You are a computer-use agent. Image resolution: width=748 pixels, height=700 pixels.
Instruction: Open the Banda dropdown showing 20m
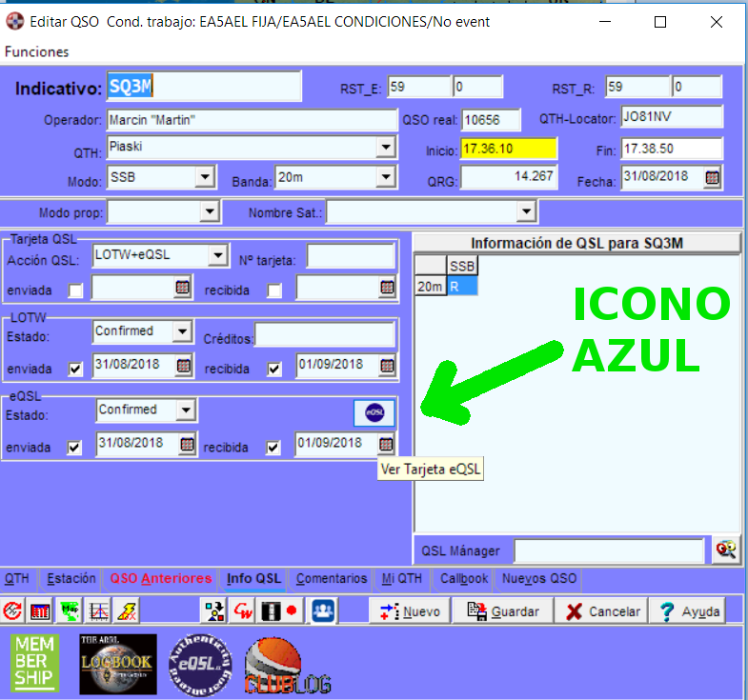[x=385, y=177]
